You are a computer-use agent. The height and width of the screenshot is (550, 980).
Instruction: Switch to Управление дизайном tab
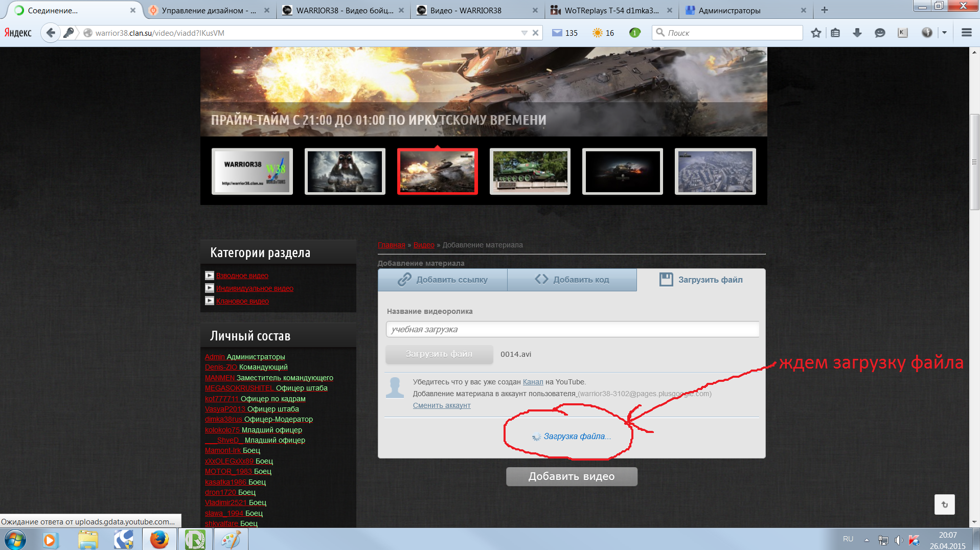(x=210, y=10)
